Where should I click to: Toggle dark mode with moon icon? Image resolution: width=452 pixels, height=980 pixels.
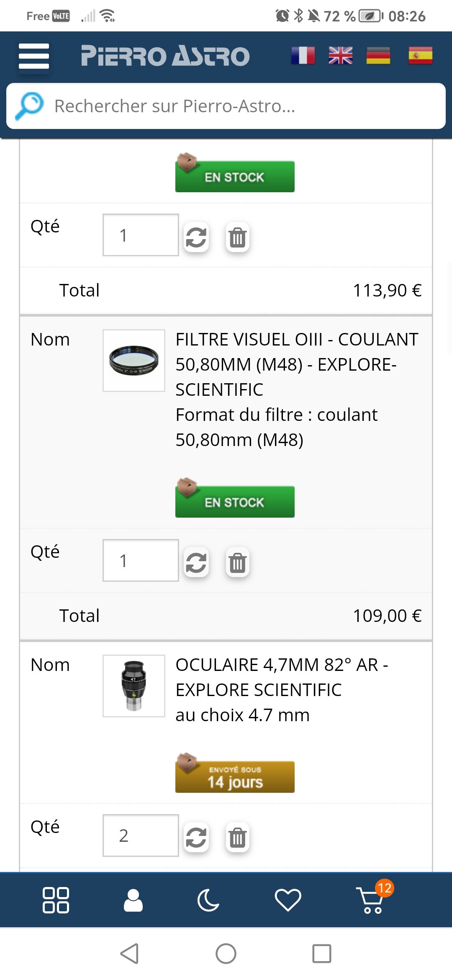coord(208,900)
